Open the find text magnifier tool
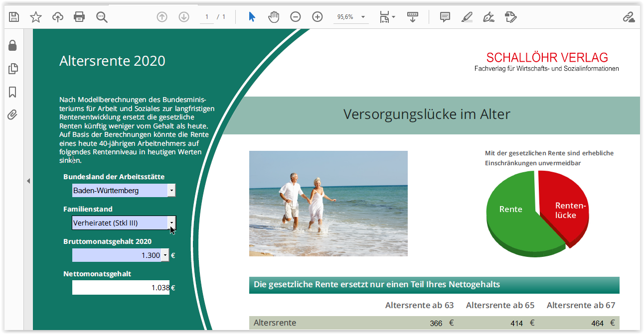 pos(102,17)
